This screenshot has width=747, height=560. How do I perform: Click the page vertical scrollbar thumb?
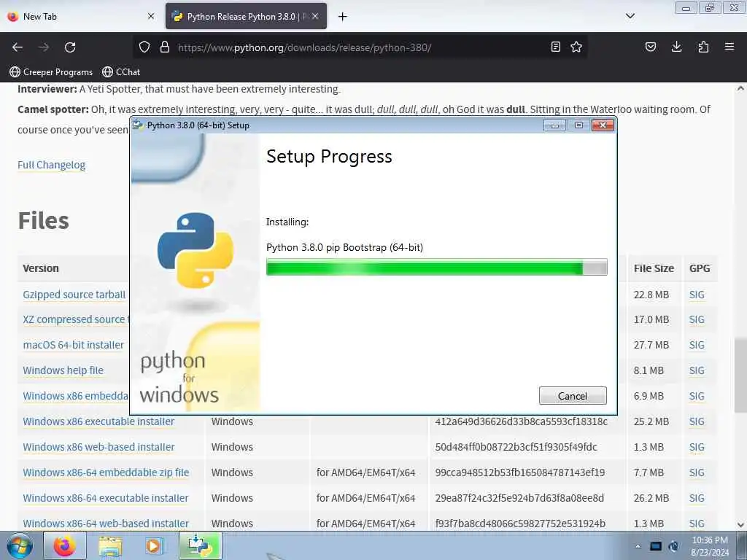pyautogui.click(x=740, y=376)
